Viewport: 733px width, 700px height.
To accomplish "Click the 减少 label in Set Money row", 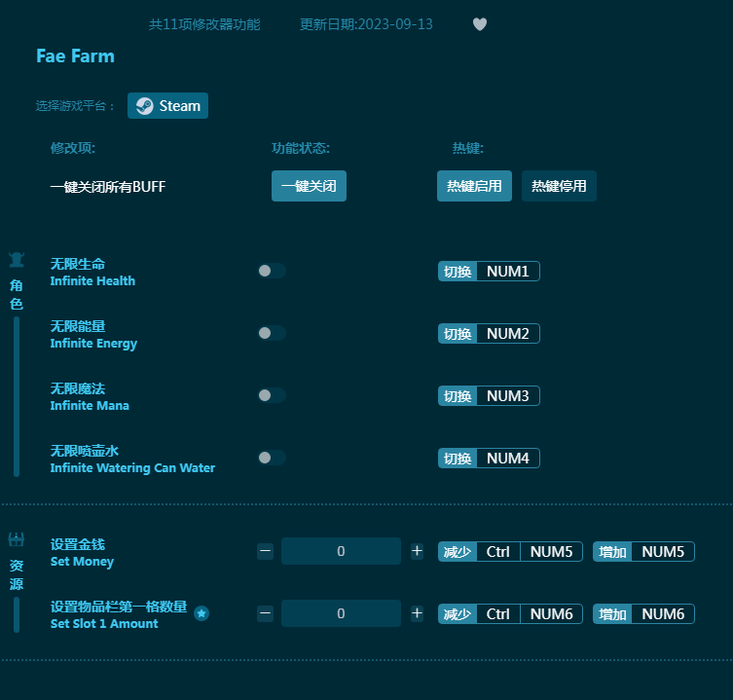I will 458,552.
